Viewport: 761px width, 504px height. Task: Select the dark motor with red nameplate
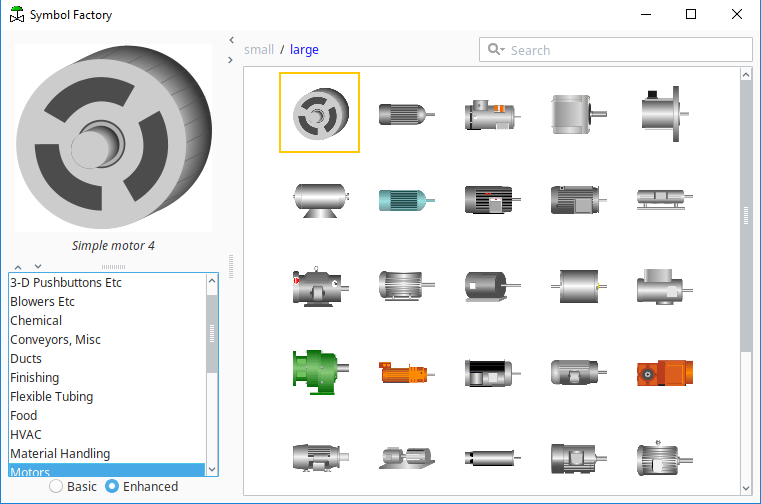click(492, 200)
